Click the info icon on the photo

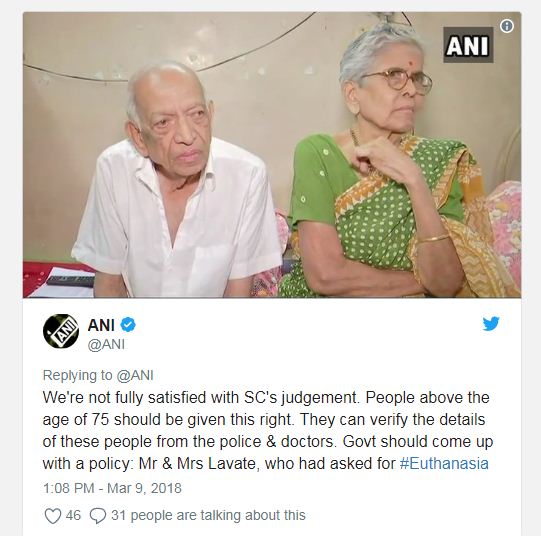click(506, 26)
